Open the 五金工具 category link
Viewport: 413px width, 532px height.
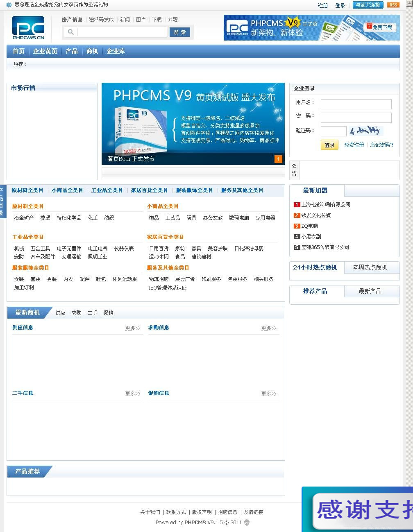pyautogui.click(x=41, y=249)
